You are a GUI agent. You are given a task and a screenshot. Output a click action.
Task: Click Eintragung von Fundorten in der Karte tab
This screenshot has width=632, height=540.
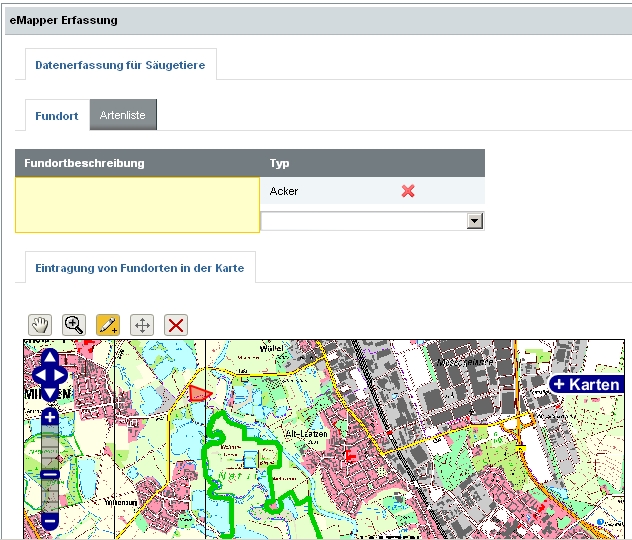click(x=139, y=267)
